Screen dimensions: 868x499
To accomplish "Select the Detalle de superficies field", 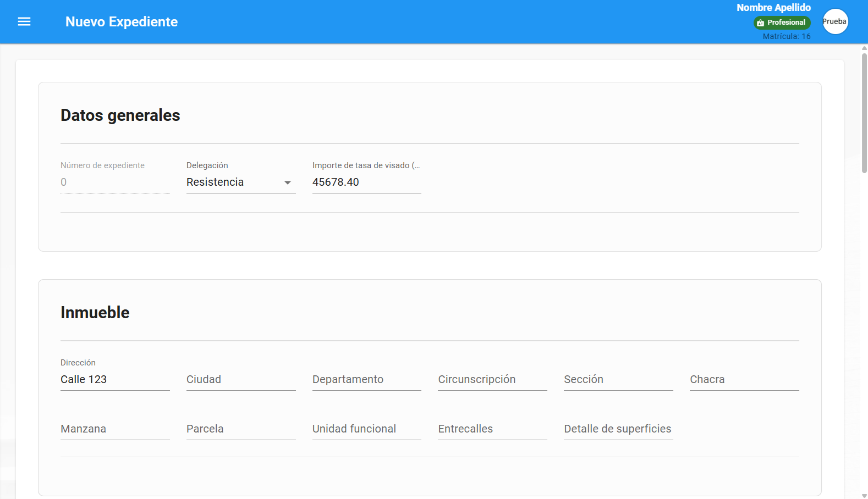I will (x=618, y=429).
